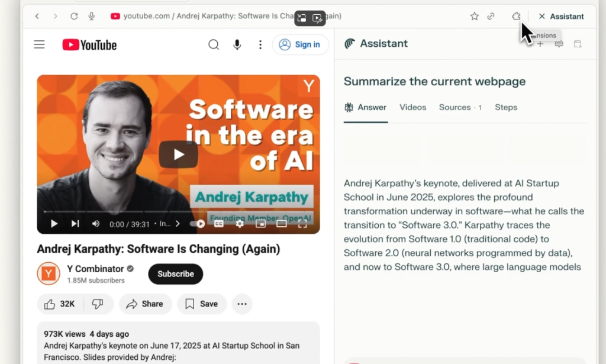Toggle theater mode
The width and height of the screenshot is (606, 364).
tap(281, 224)
